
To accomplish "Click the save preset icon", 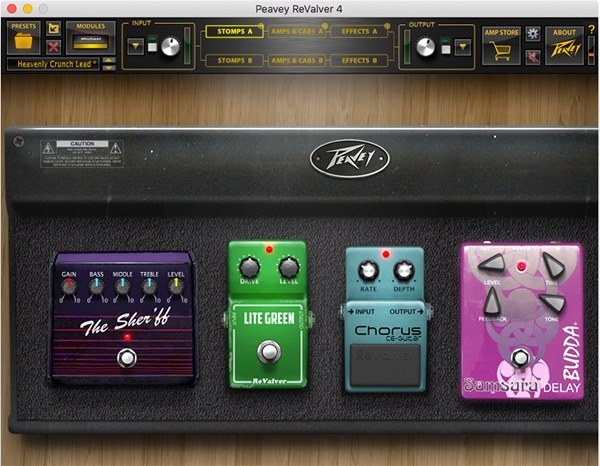I will (x=53, y=28).
